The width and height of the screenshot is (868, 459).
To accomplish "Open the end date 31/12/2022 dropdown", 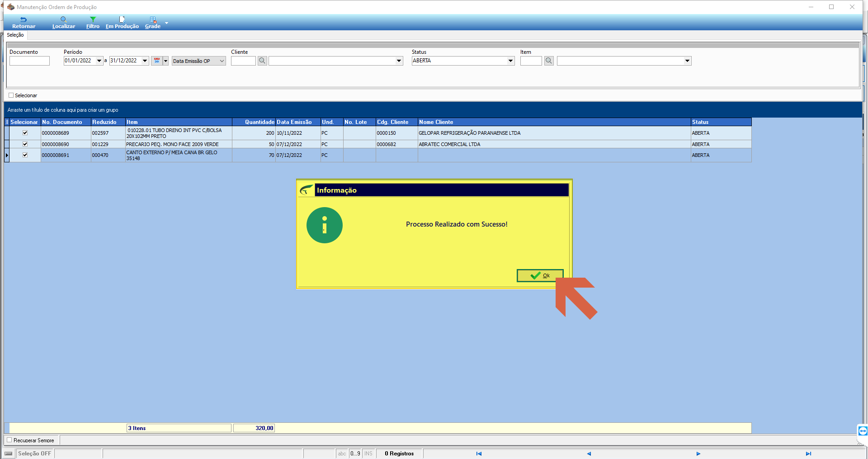I will pyautogui.click(x=145, y=61).
